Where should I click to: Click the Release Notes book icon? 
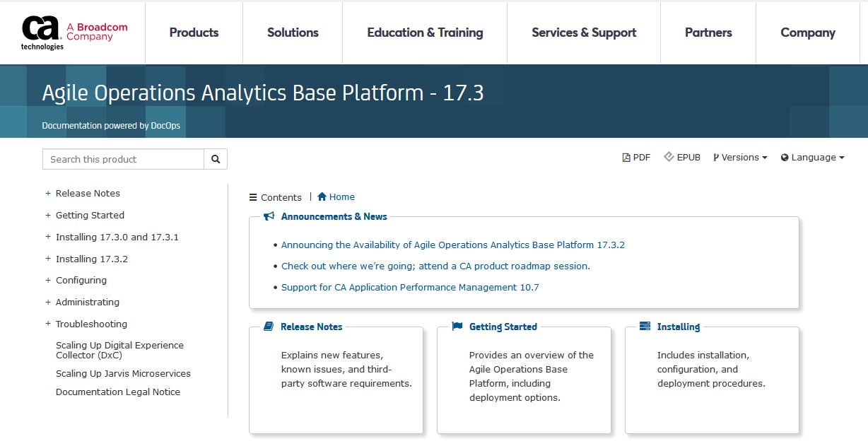[x=269, y=327]
